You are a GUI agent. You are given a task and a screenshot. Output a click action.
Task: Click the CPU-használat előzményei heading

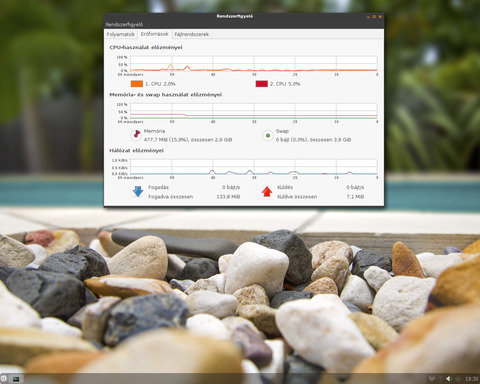click(146, 47)
